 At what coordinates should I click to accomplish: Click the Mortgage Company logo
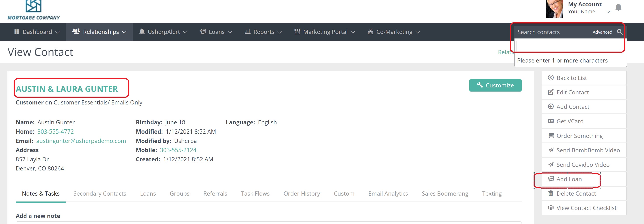coord(34,10)
